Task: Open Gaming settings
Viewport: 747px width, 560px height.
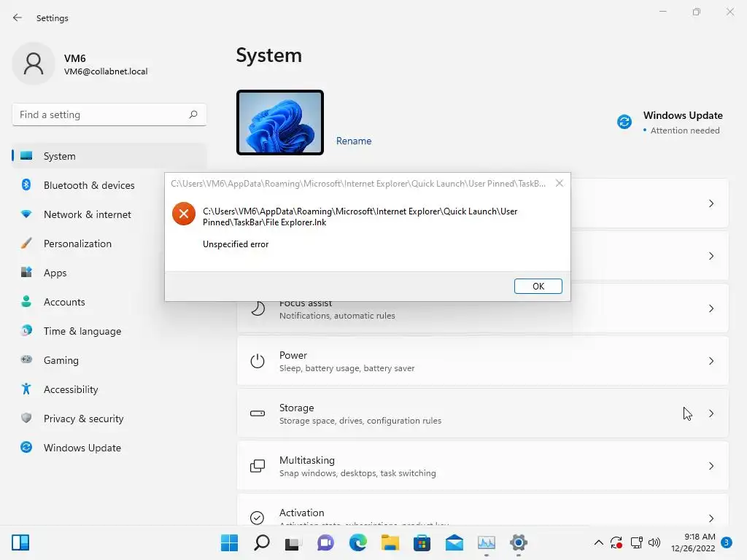Action: [x=109, y=360]
